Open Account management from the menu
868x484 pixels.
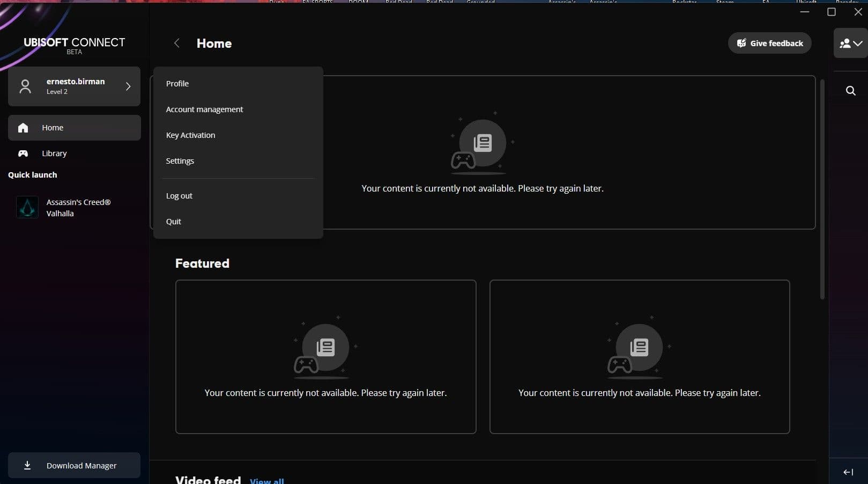[x=204, y=109]
